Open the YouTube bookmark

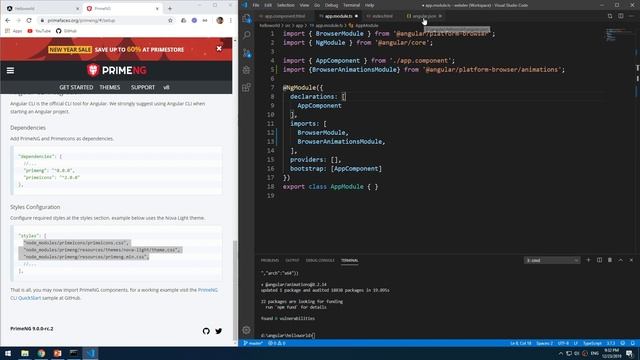(x=39, y=31)
